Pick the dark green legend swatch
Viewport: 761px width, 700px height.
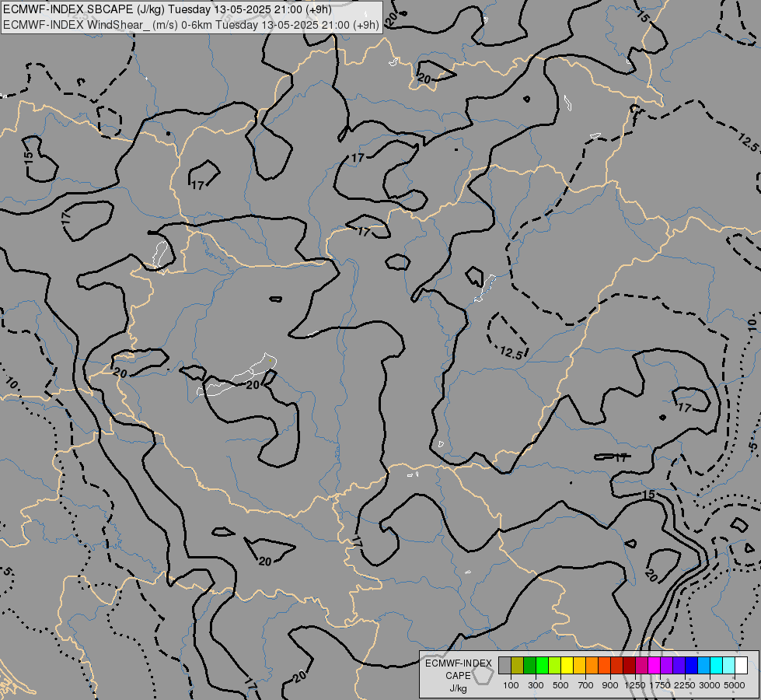pos(529,665)
